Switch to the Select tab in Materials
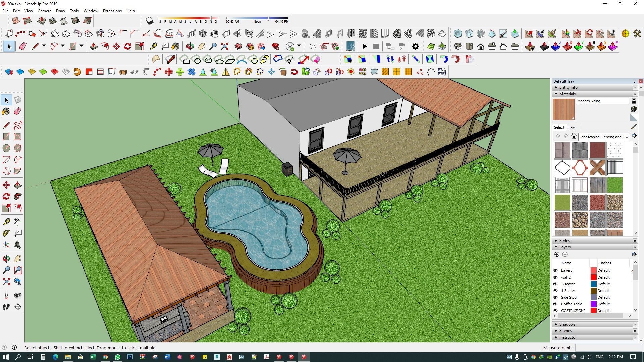 [559, 127]
